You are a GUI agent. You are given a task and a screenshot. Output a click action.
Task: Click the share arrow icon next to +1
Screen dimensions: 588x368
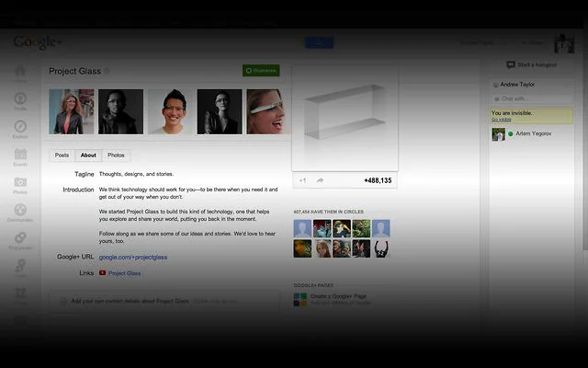click(x=320, y=180)
